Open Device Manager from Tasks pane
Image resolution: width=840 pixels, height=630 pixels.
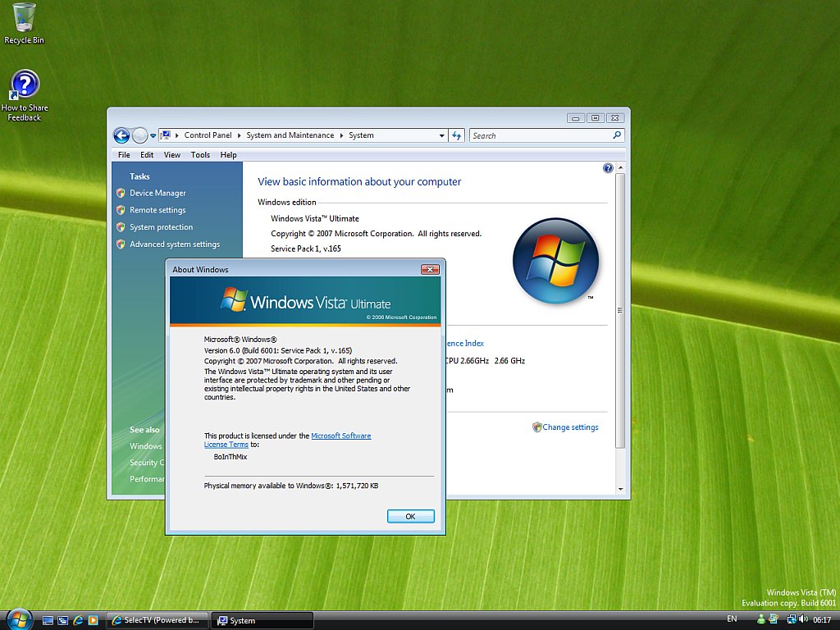[157, 194]
